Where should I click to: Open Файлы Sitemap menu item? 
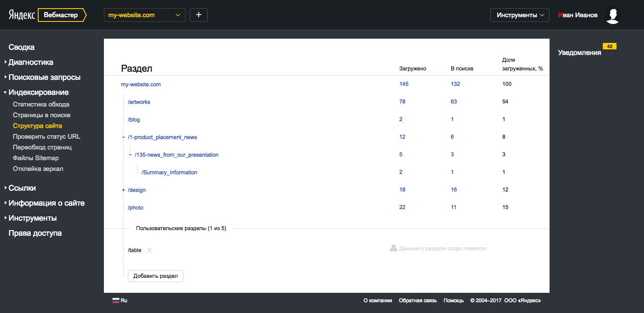(x=36, y=158)
